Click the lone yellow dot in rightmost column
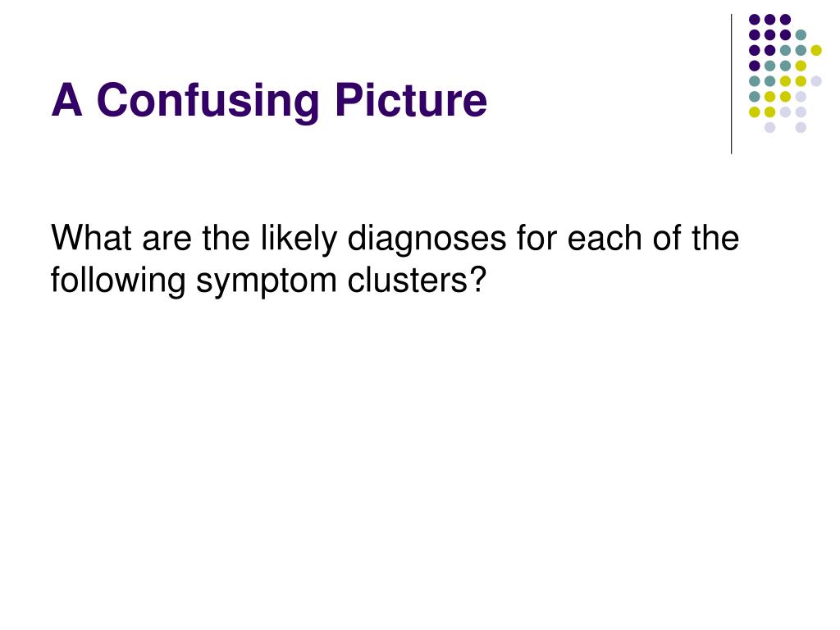840x630 pixels. [816, 50]
